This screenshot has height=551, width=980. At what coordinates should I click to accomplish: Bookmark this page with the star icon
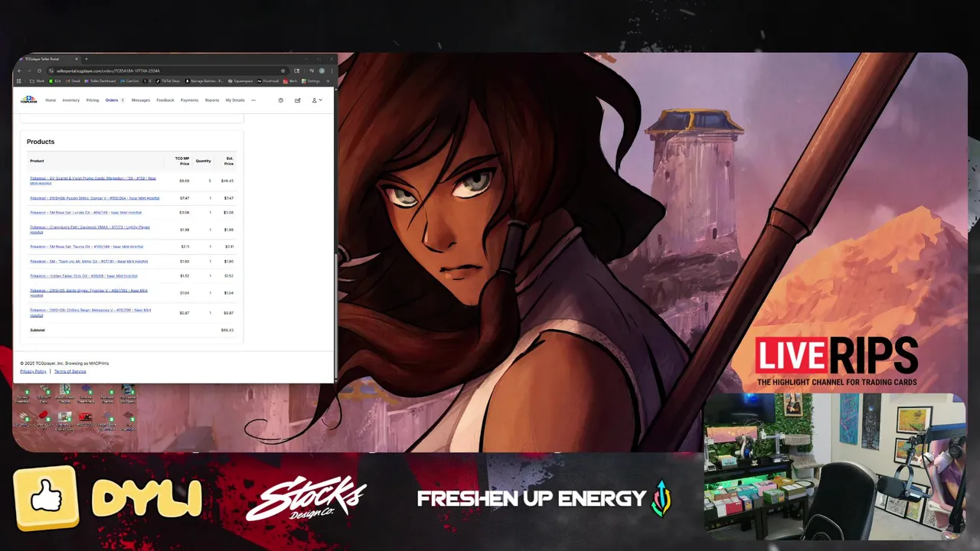click(283, 71)
